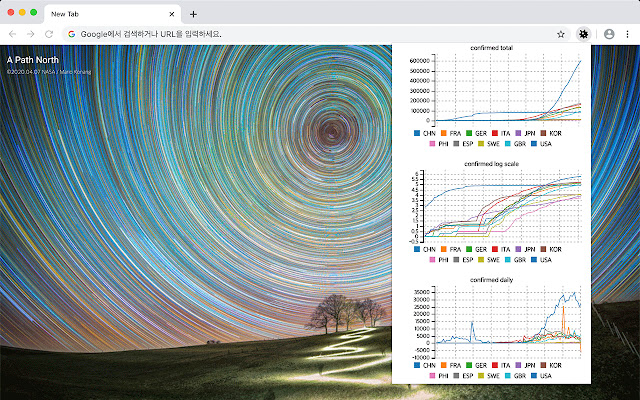Toggle SWE in confirmed log scale legend
640x400 pixels.
489,260
